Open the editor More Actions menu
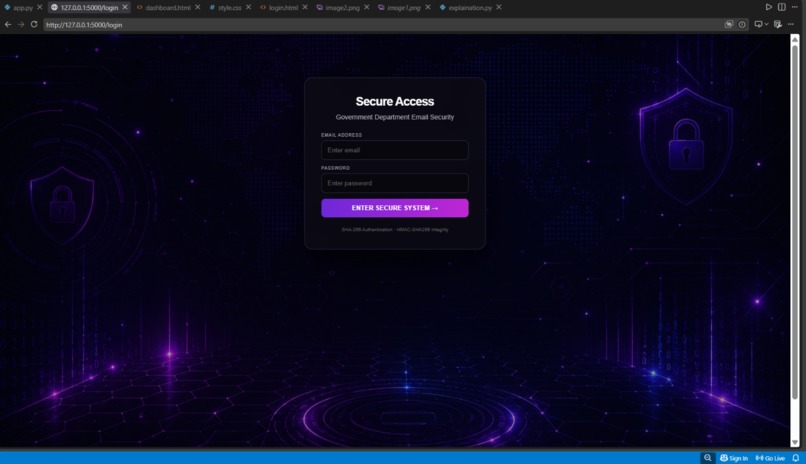Viewport: 806px width, 464px height. (x=795, y=7)
